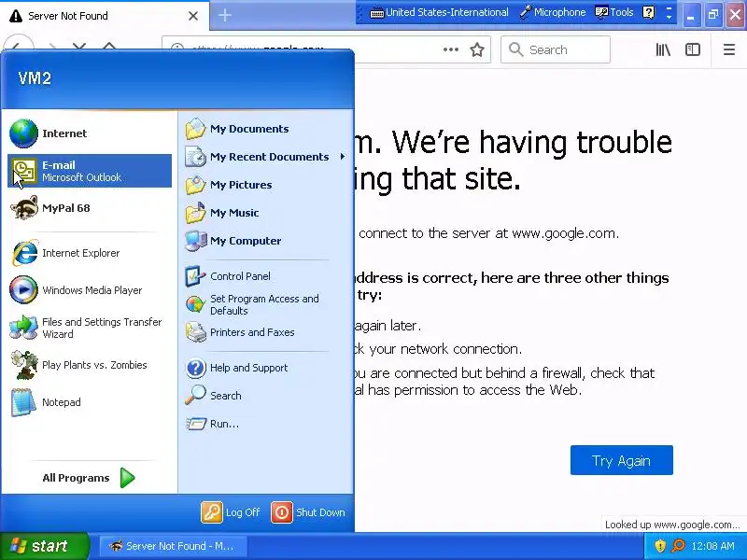The width and height of the screenshot is (747, 560).
Task: Click Microphone on the language bar
Action: pyautogui.click(x=553, y=12)
